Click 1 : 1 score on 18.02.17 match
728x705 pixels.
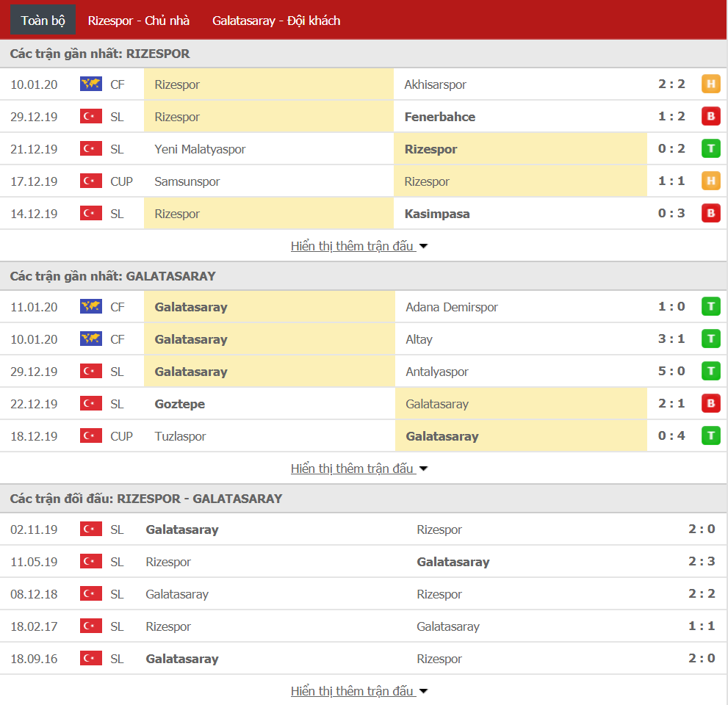pos(702,626)
